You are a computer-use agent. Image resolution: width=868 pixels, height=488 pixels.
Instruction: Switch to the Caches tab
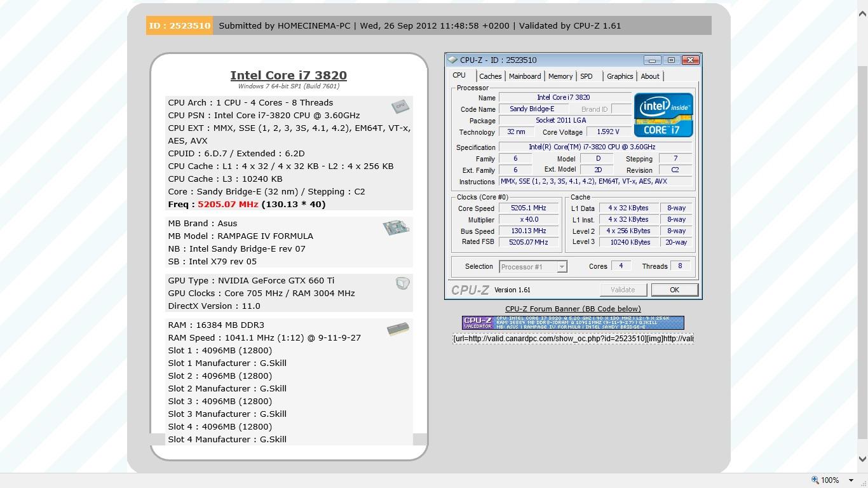(x=490, y=76)
